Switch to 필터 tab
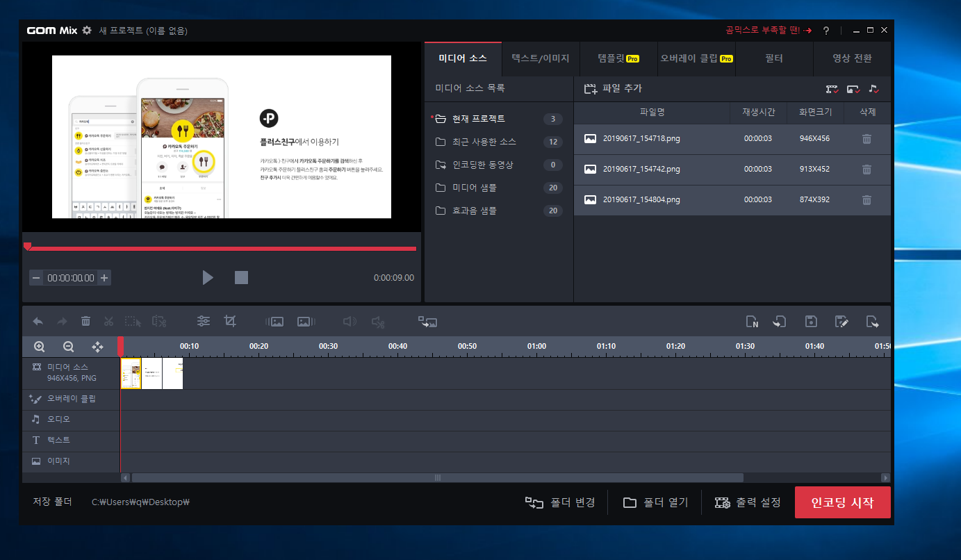The width and height of the screenshot is (961, 560). tap(774, 58)
